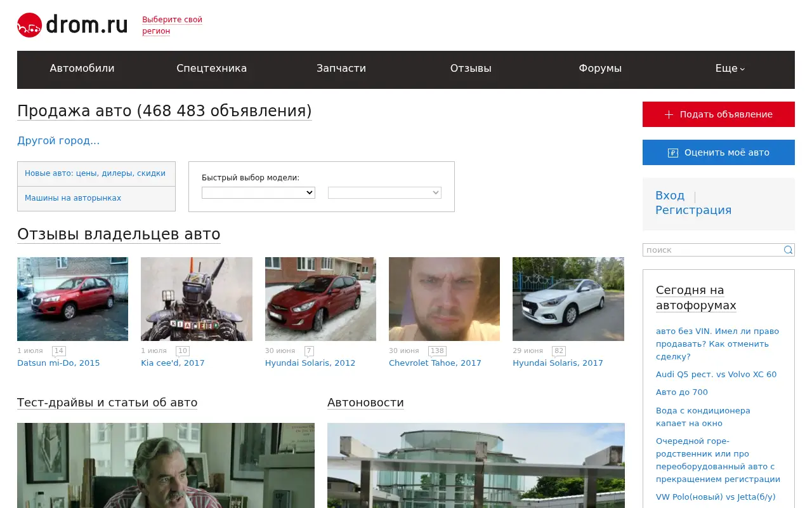Open Автомобили menu item
Image resolution: width=812 pixels, height=508 pixels.
[x=82, y=69]
